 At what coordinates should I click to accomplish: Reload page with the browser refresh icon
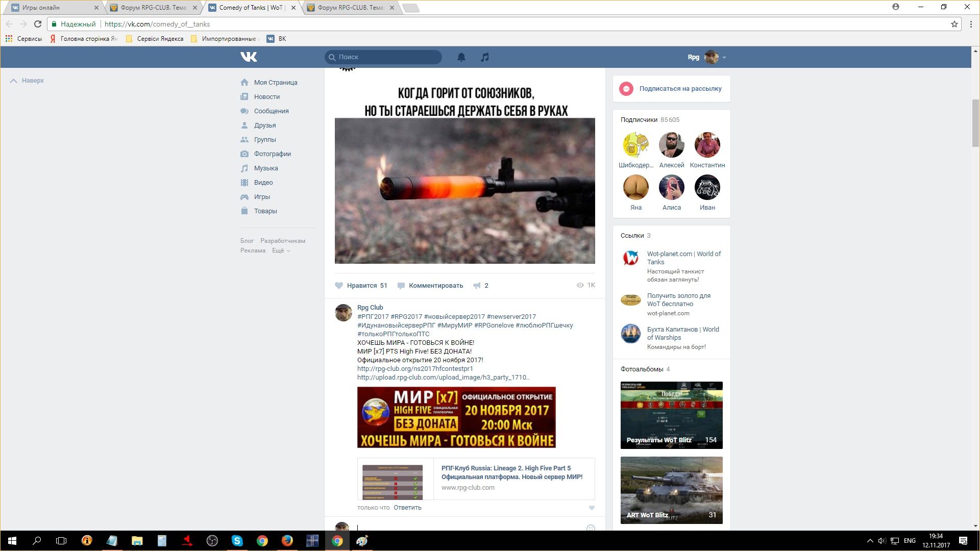[x=38, y=24]
